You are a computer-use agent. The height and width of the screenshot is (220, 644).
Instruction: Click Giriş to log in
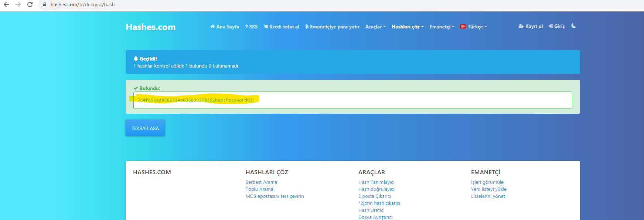(x=557, y=26)
